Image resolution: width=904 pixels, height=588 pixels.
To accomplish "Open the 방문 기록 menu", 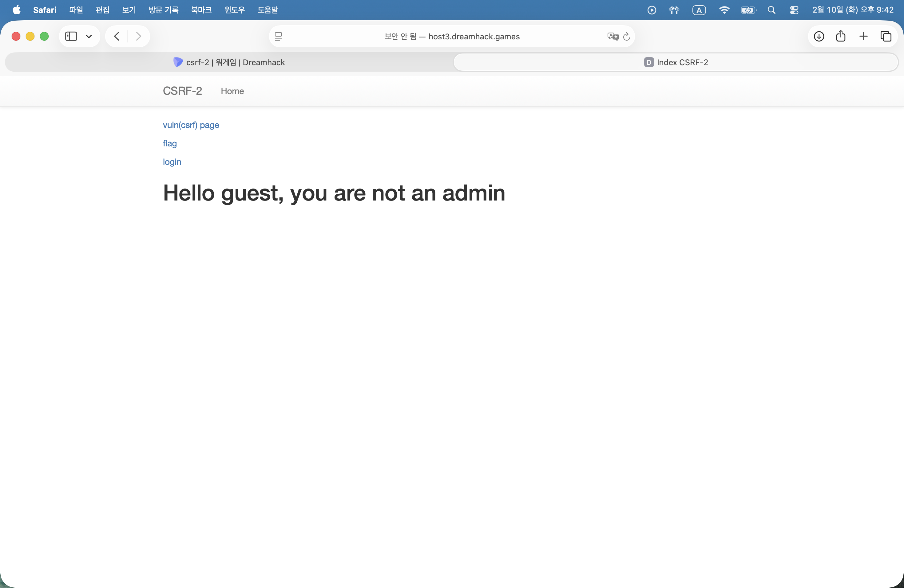I will [x=163, y=10].
